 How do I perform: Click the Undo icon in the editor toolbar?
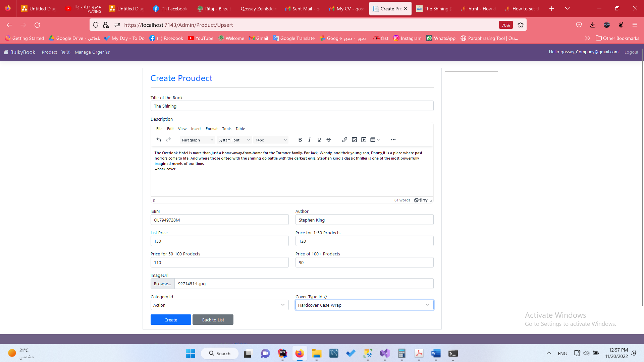(x=159, y=140)
